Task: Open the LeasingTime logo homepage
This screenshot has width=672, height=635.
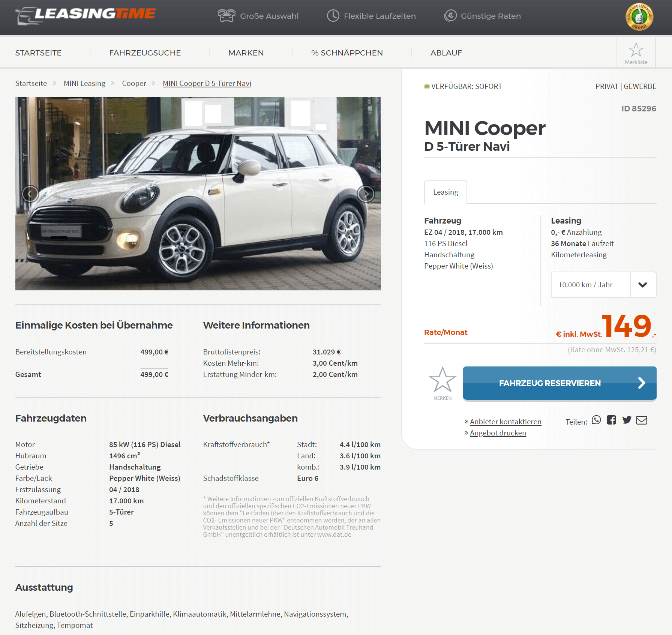Action: 85,16
